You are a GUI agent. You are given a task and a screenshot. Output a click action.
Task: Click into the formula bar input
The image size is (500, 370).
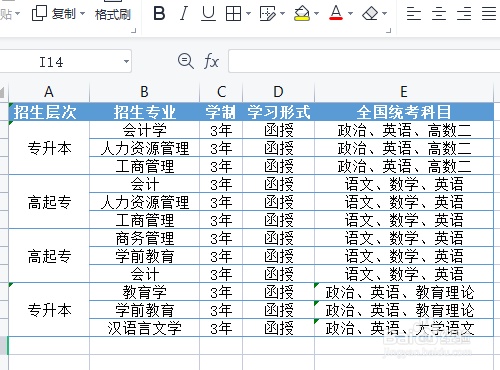point(364,61)
